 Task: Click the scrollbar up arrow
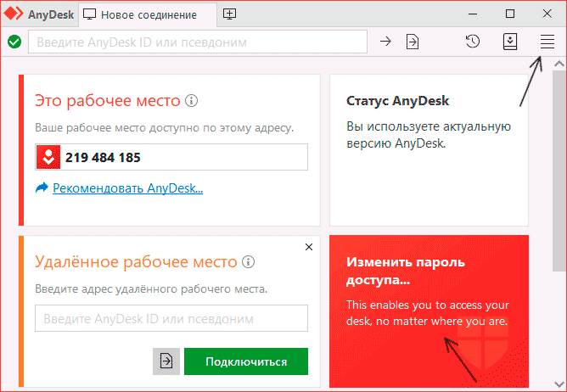tap(559, 64)
